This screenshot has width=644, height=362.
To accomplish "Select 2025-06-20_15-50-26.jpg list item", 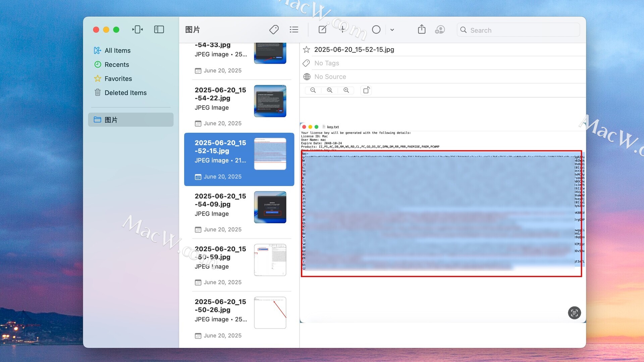I will click(x=239, y=318).
